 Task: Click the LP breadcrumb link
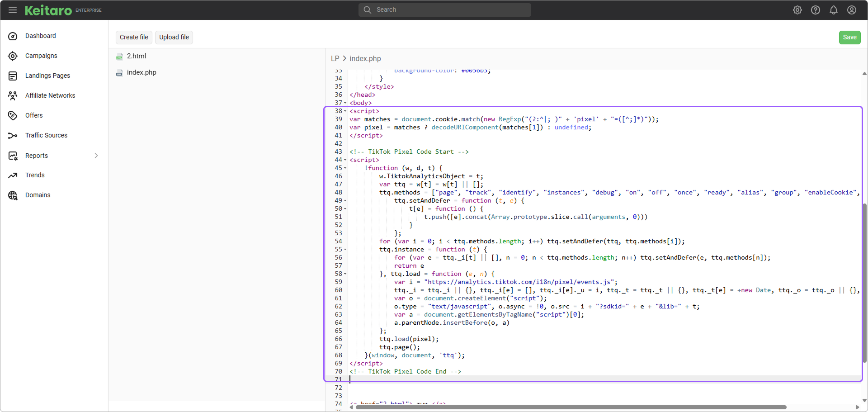click(x=335, y=58)
